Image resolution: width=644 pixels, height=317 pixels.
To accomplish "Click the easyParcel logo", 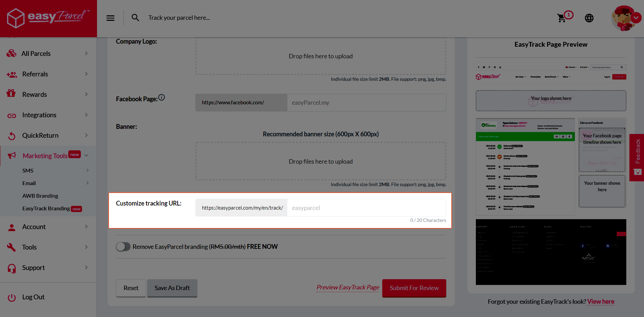I will 48,18.
